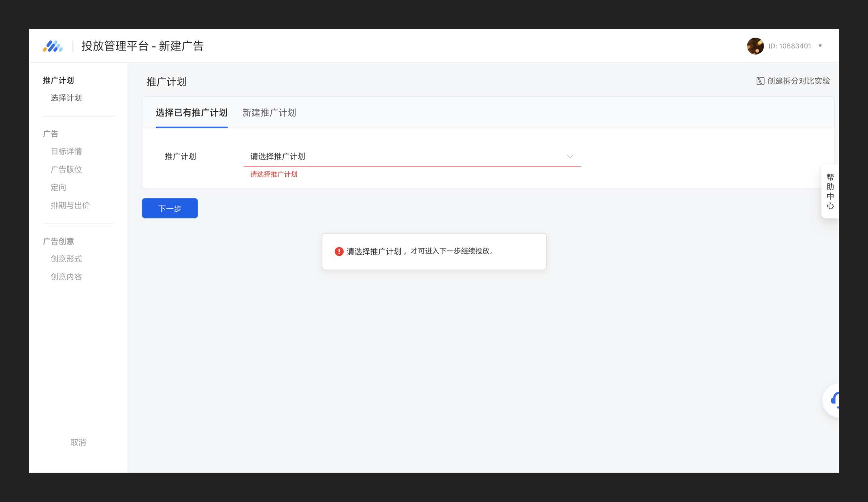This screenshot has width=868, height=502.
Task: Switch to 选择已有推广计划 tab
Action: tap(191, 113)
